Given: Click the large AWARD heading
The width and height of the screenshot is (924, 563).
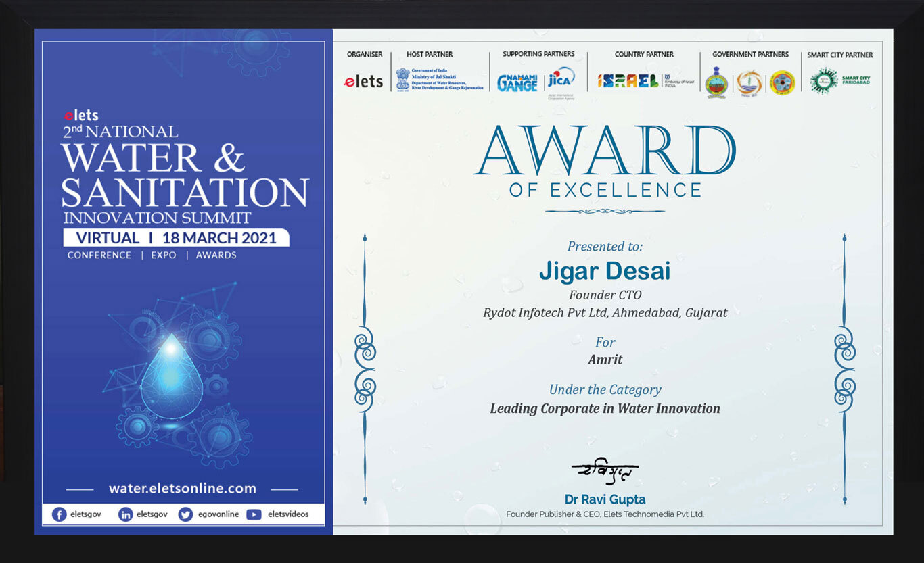Looking at the screenshot, I should (605, 151).
